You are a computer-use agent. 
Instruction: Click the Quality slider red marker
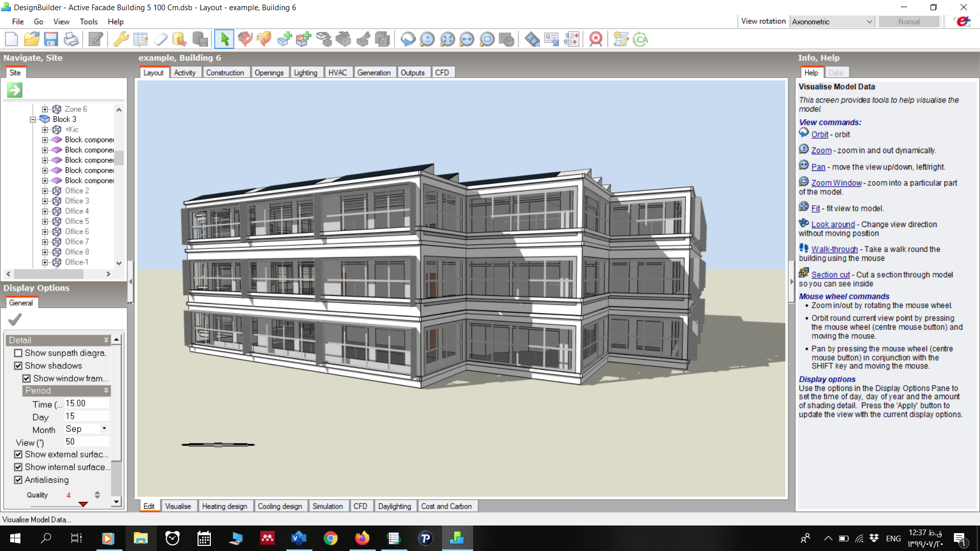pos(83,504)
